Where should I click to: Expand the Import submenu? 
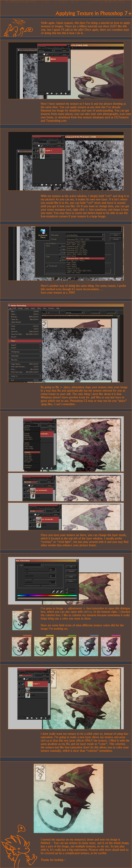tap(25, 345)
